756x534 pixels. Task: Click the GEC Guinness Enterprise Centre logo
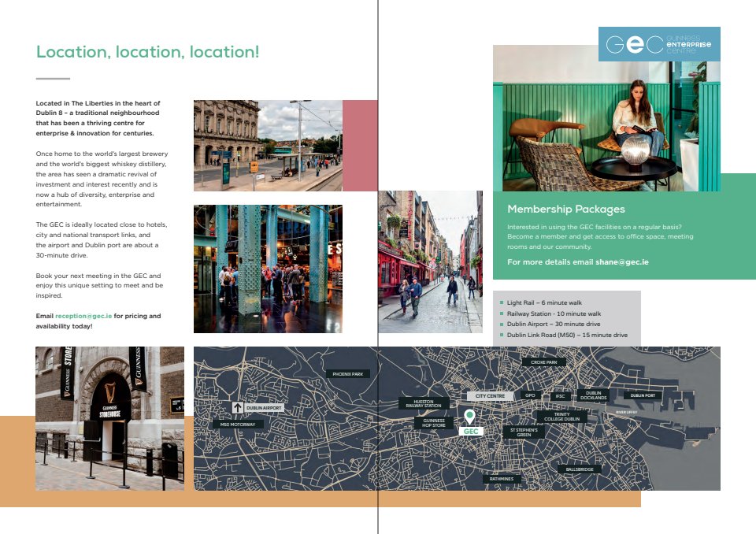[659, 44]
